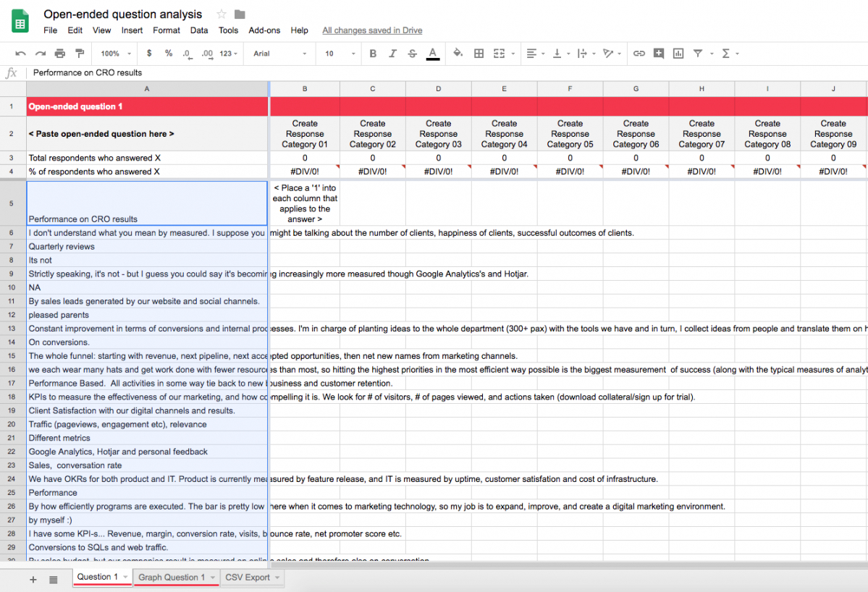
Task: Click All changes saved in Drive link
Action: (x=372, y=30)
